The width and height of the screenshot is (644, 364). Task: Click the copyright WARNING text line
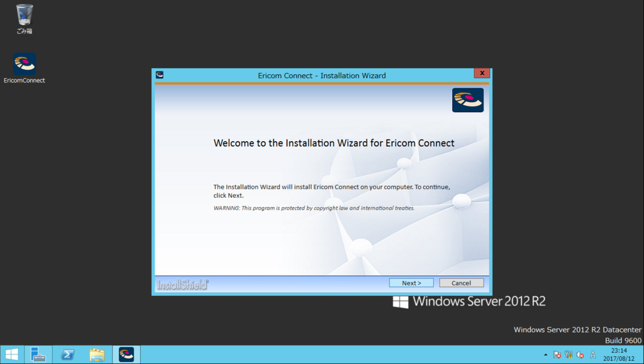point(314,208)
